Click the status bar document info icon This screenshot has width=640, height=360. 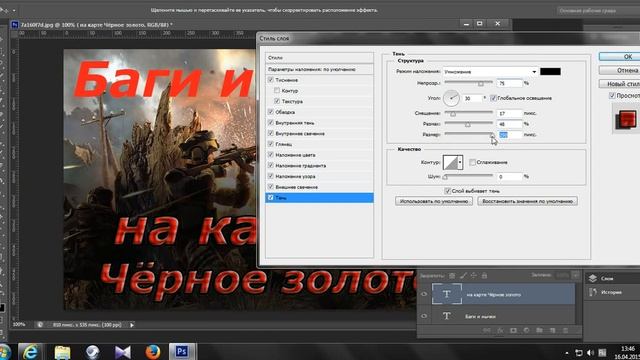pyautogui.click(x=40, y=325)
